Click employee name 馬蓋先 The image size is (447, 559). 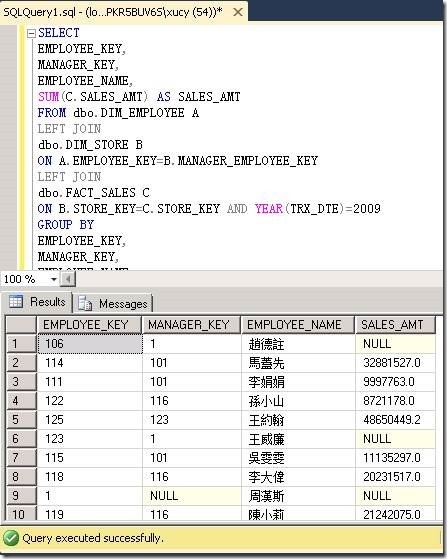click(298, 363)
